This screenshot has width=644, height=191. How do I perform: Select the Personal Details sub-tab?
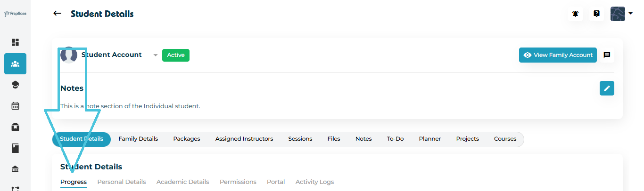(x=122, y=182)
